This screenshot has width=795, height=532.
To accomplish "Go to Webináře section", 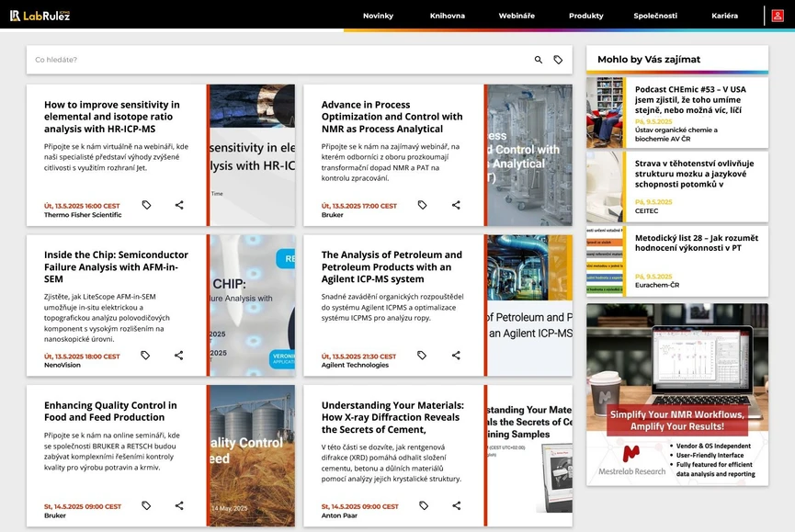I will [x=517, y=16].
